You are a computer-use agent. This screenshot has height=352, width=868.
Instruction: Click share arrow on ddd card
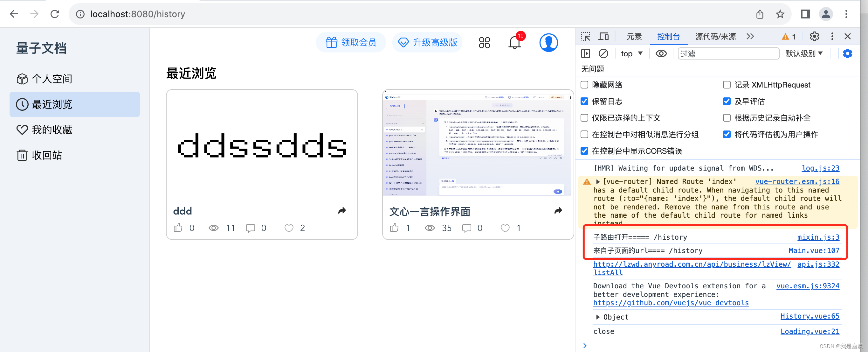point(342,211)
